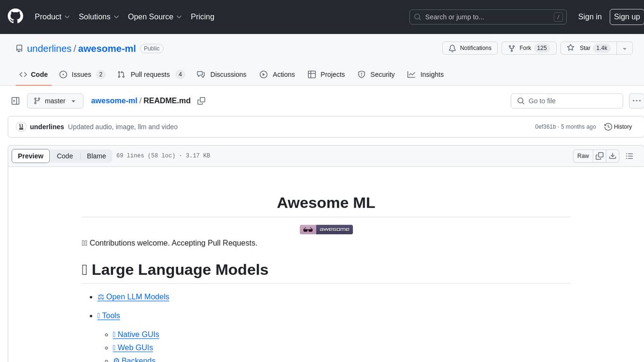644x362 pixels.
Task: Select the Preview view toggle
Action: 31,156
